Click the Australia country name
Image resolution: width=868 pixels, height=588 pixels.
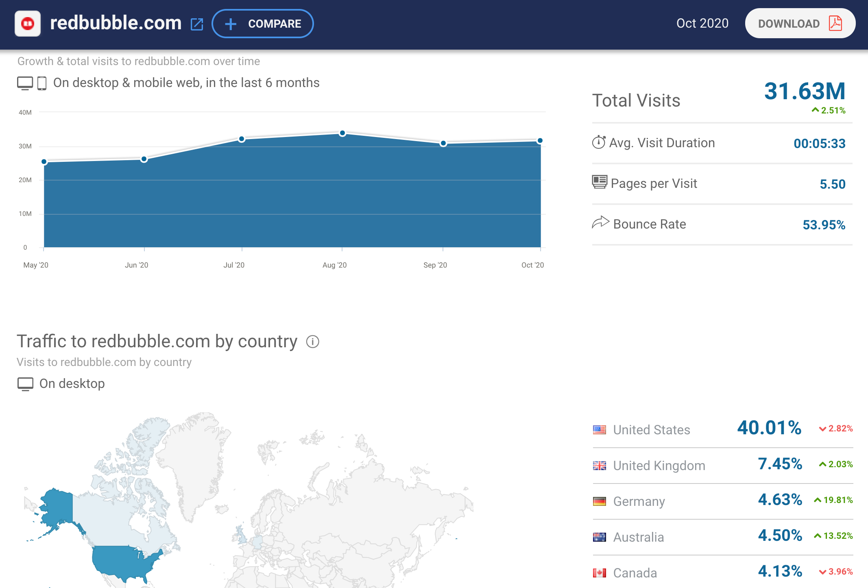coord(639,537)
